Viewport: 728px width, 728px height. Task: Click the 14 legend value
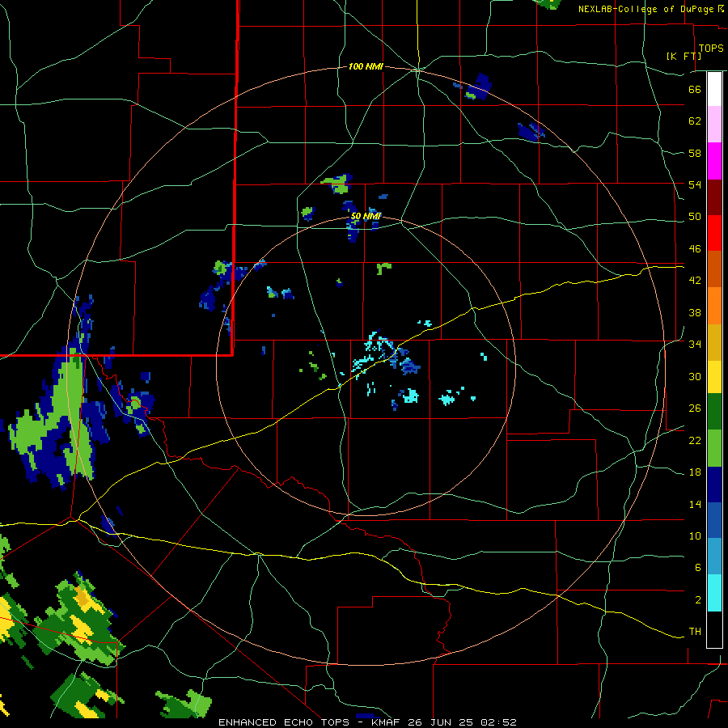click(x=695, y=504)
